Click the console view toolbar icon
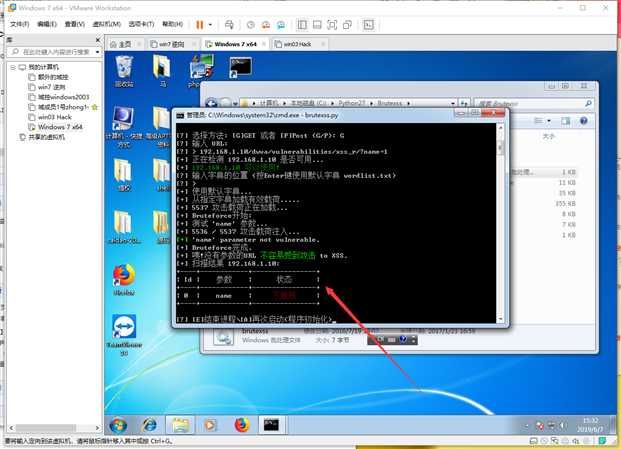This screenshot has width=621, height=449. (368, 25)
